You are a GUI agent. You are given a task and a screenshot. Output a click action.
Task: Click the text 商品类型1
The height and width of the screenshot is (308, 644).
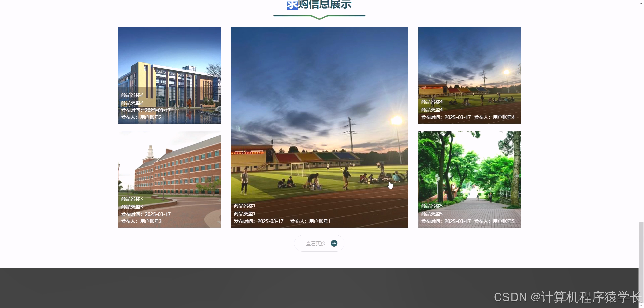[245, 214]
